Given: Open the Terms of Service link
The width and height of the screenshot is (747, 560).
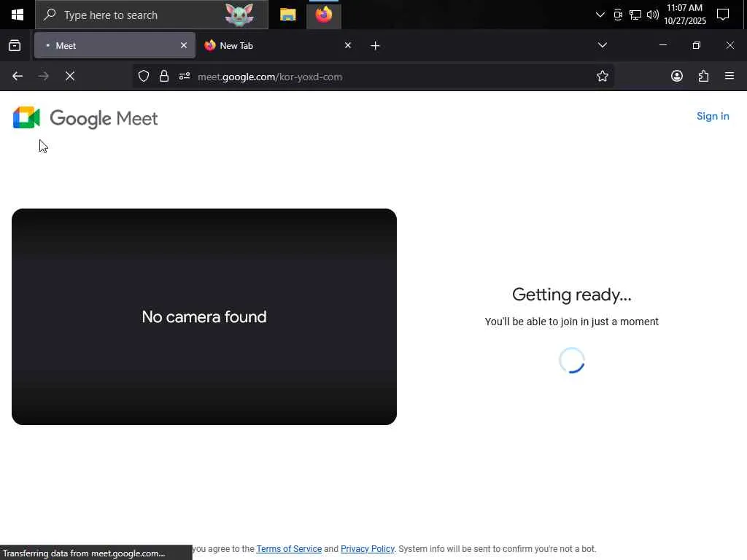Looking at the screenshot, I should tap(289, 548).
